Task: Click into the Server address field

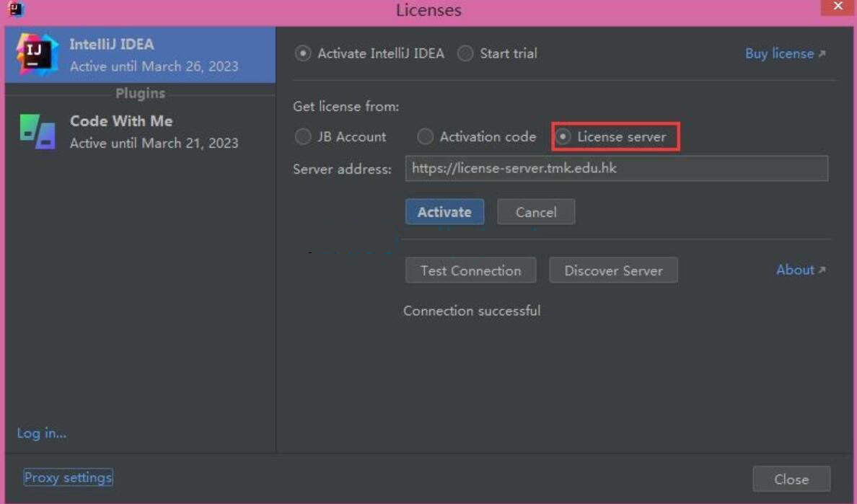Action: click(617, 168)
